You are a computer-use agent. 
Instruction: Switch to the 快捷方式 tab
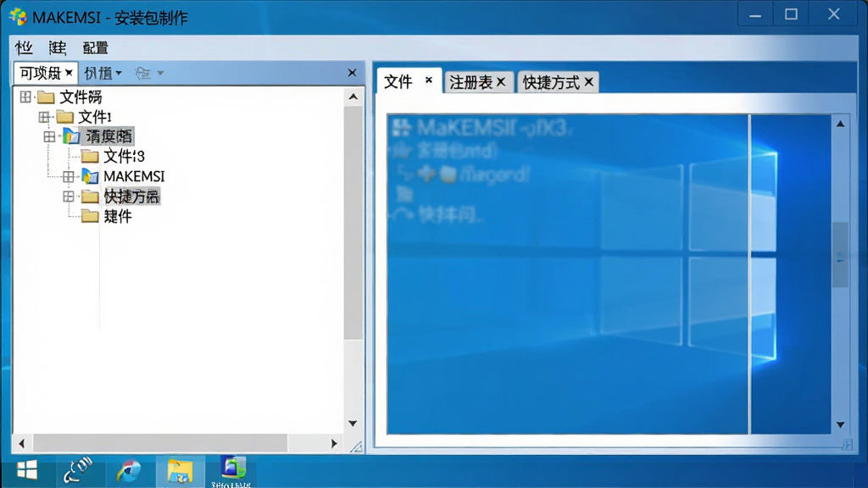(x=551, y=82)
